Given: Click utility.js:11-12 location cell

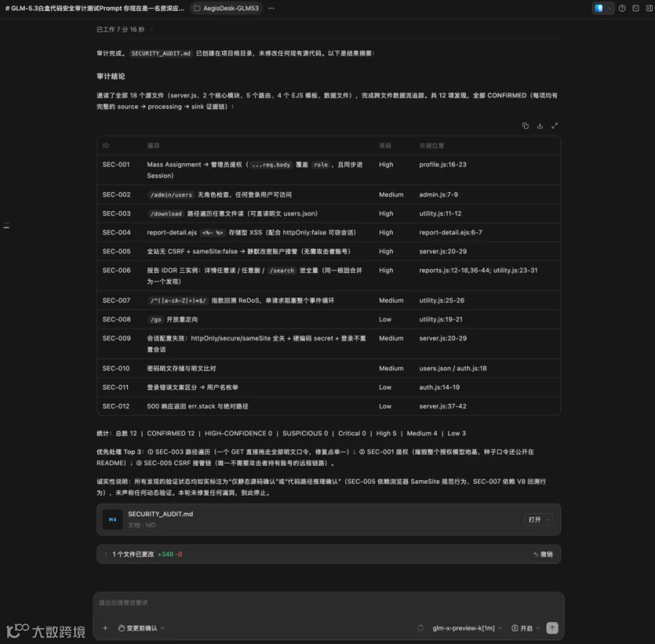Looking at the screenshot, I should tap(440, 213).
